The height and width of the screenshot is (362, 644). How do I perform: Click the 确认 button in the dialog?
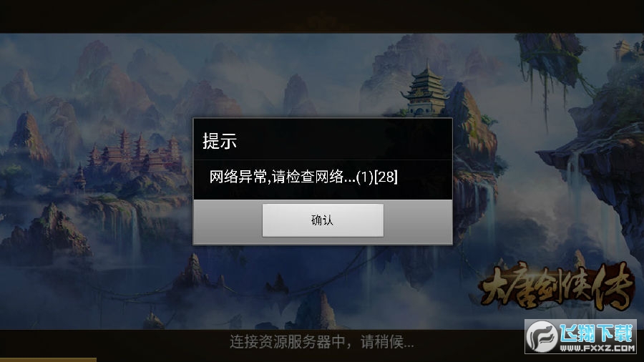(x=323, y=220)
